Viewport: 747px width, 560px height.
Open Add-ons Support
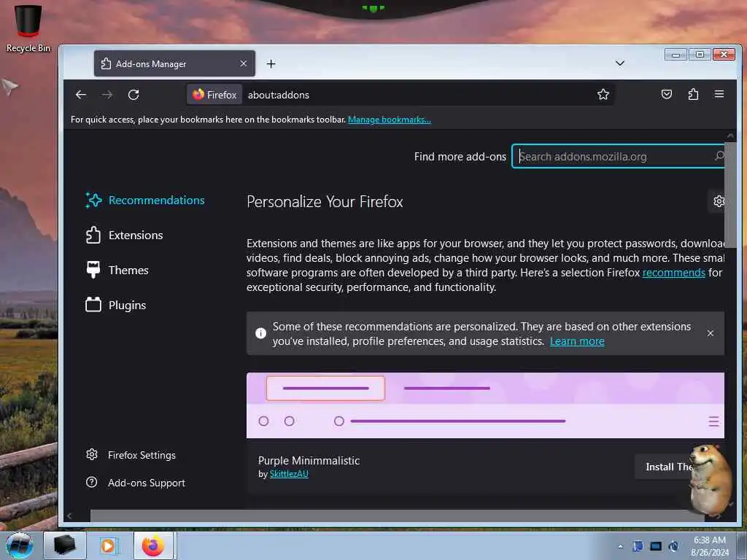[135, 483]
